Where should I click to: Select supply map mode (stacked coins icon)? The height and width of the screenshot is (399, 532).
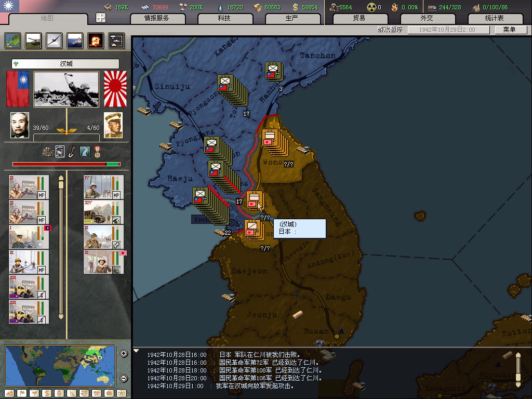pos(59,393)
